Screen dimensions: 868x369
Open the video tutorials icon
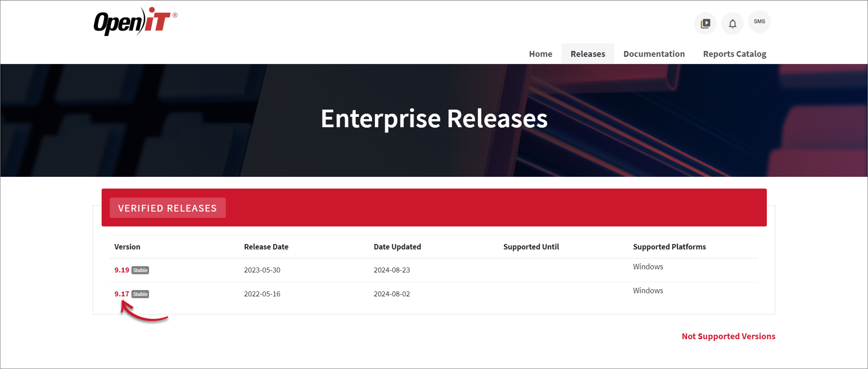point(705,23)
